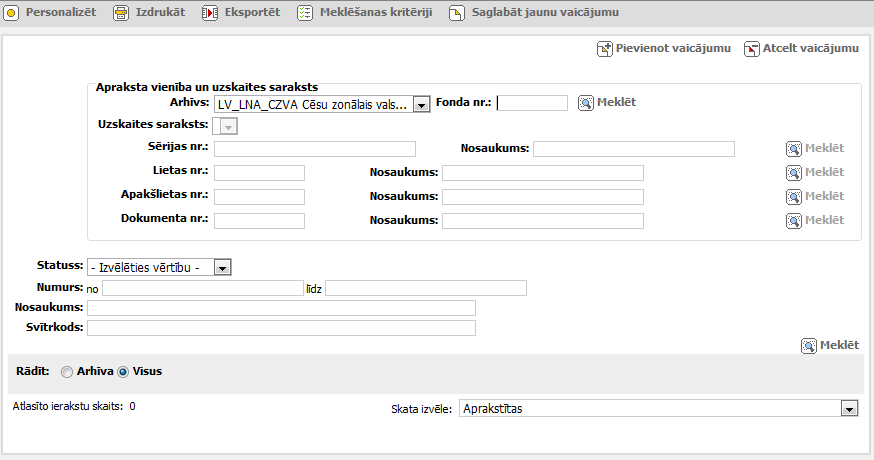Select the Visus radio button
The width and height of the screenshot is (874, 460).
(124, 372)
